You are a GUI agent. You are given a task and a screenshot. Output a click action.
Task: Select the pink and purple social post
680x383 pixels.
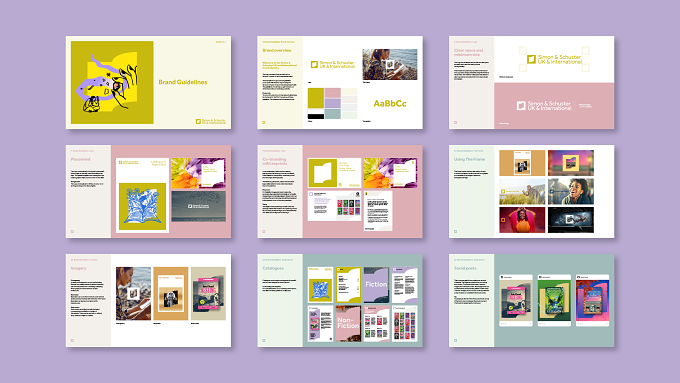592,300
